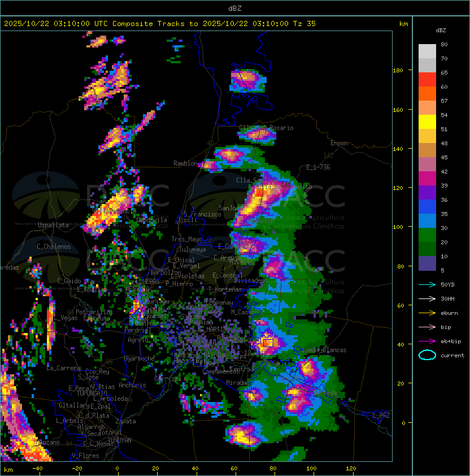470x476 pixels.
Task: Click the 'Potrerillos' map label
Action: [x=94, y=312]
